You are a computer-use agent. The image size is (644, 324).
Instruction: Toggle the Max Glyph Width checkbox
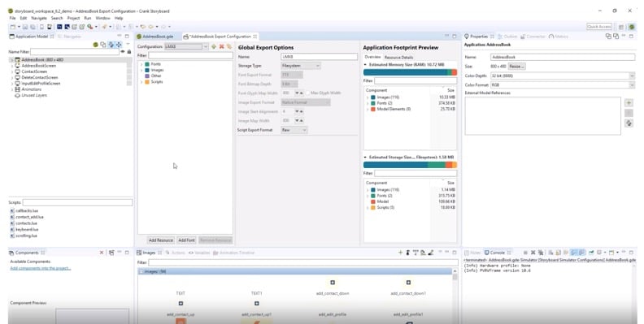click(x=307, y=93)
